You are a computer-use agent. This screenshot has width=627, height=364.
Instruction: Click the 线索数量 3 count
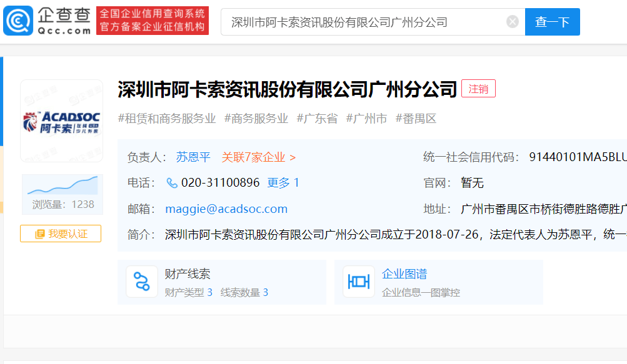click(244, 292)
